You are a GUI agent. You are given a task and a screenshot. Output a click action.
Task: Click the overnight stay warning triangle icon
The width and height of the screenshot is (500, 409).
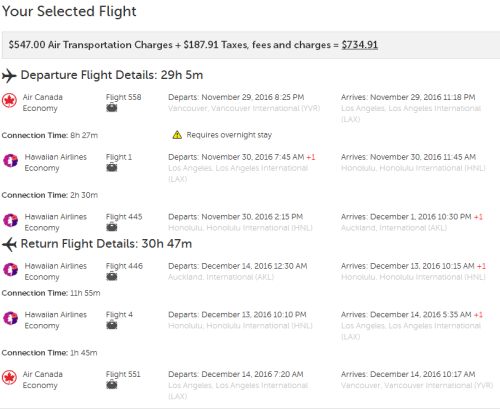click(177, 135)
